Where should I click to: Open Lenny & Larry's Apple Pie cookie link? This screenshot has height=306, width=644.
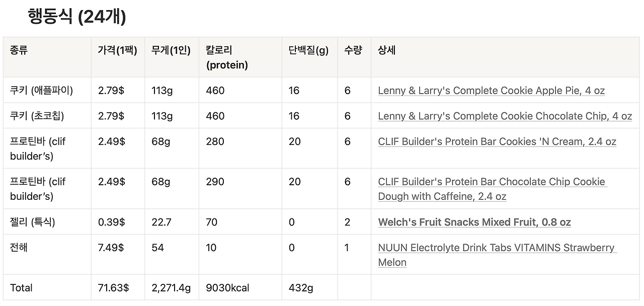(x=491, y=91)
